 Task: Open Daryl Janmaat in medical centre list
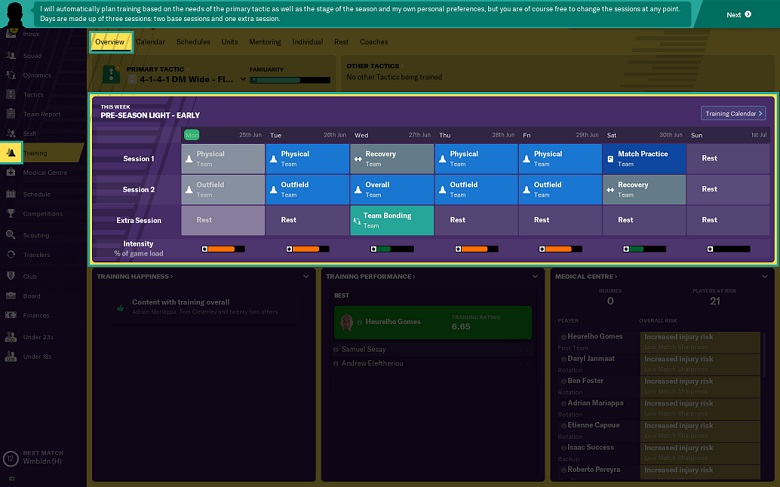591,359
